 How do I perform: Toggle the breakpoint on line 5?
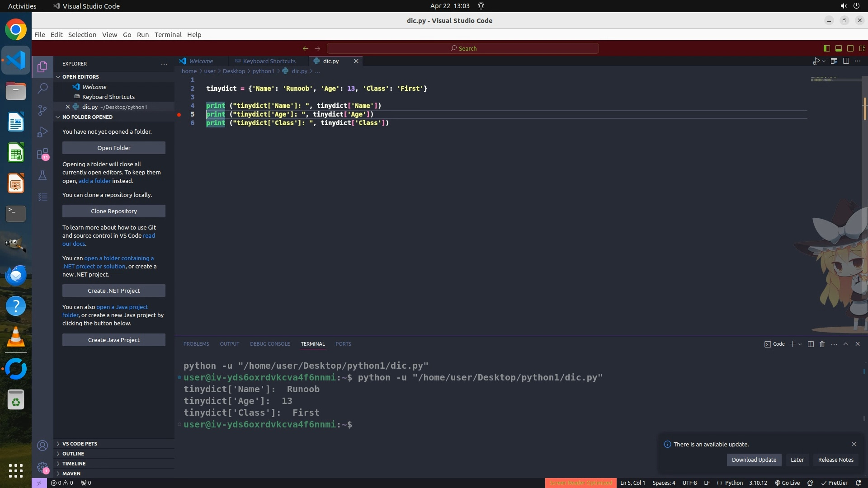(179, 115)
